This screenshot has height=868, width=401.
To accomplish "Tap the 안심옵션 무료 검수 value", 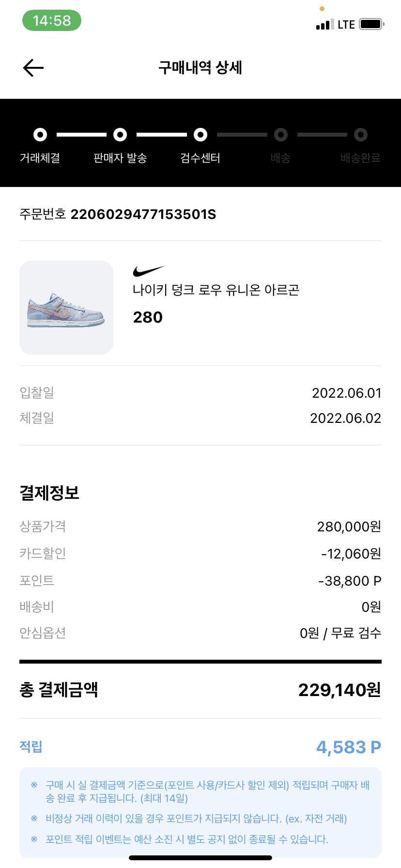I will coord(340,633).
